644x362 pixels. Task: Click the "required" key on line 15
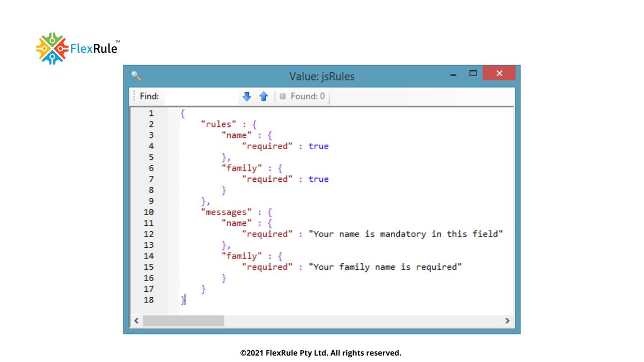click(x=267, y=267)
